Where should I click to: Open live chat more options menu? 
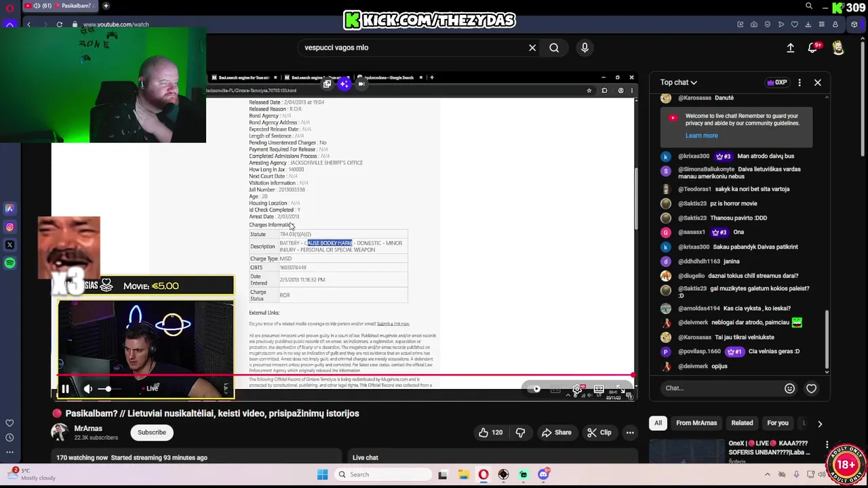click(x=800, y=83)
